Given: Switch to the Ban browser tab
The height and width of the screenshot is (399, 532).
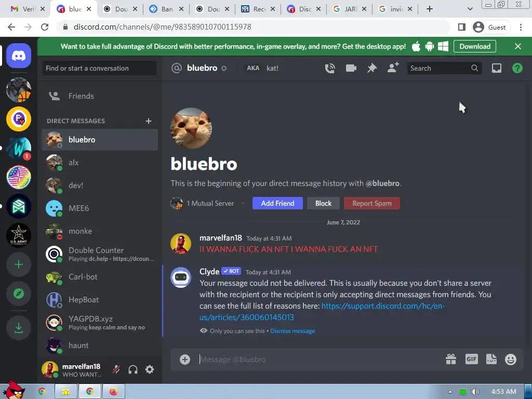Looking at the screenshot, I should 166,9.
